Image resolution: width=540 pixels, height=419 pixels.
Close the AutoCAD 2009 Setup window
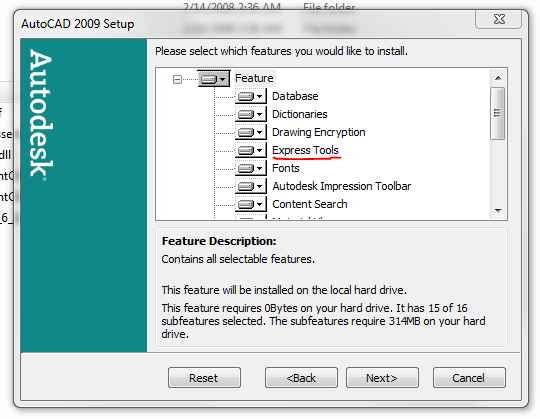498,19
